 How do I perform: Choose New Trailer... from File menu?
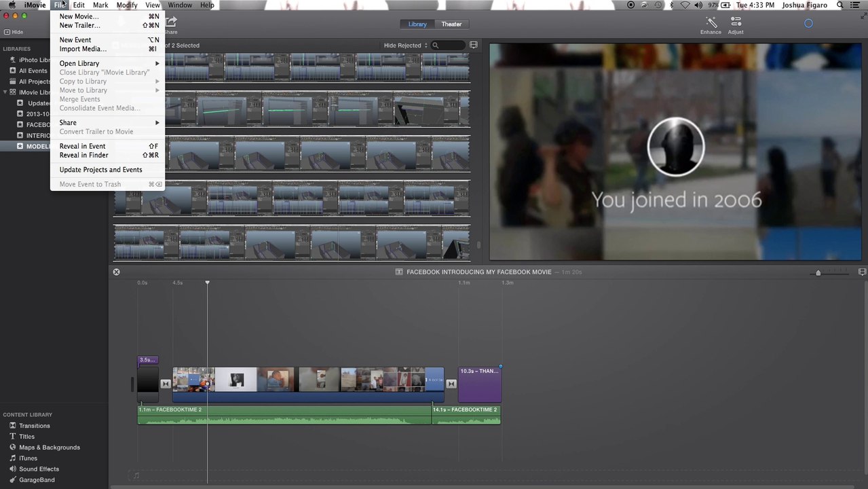tap(109, 25)
